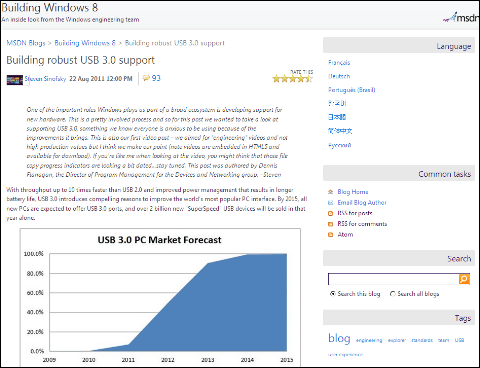
Task: Open the MSDN Blogs breadcrumb link
Action: (26, 43)
